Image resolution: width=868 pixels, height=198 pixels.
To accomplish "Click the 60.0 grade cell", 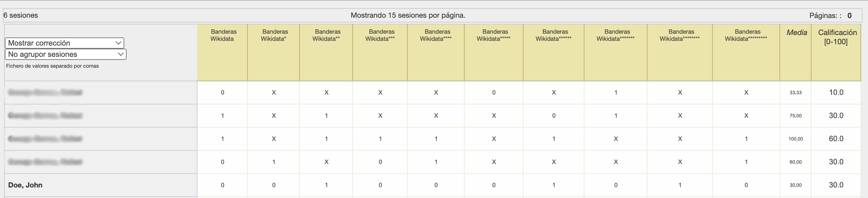I will (x=836, y=139).
